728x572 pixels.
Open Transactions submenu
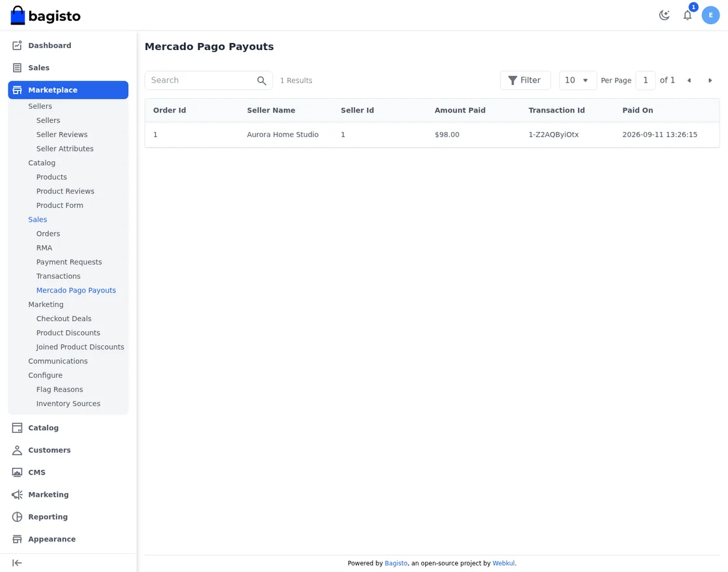(58, 276)
